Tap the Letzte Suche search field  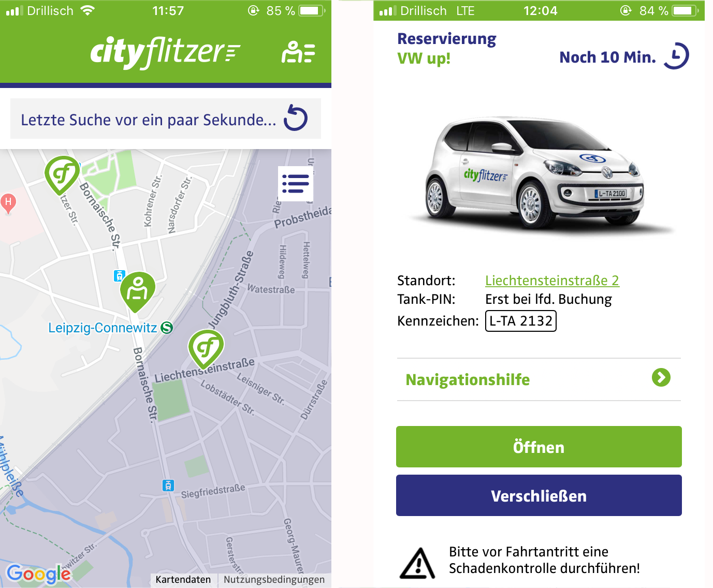(166, 119)
